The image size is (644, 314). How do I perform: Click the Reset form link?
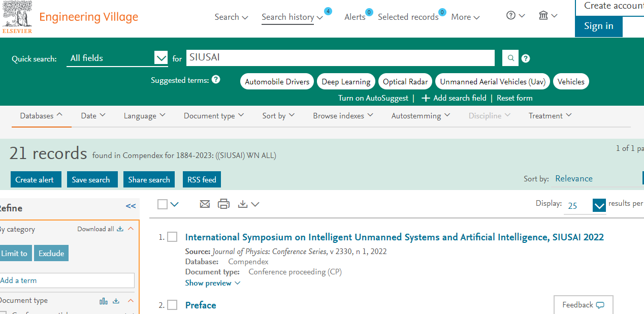click(514, 98)
